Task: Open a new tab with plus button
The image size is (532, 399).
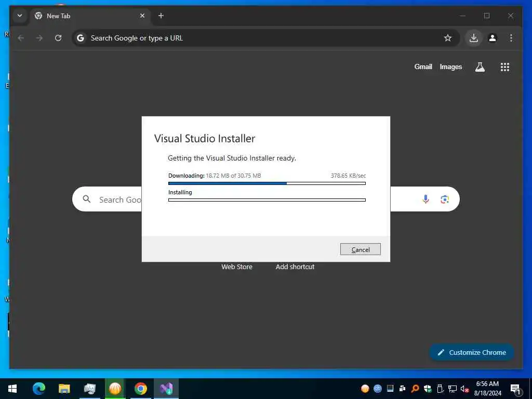Action: click(x=161, y=16)
